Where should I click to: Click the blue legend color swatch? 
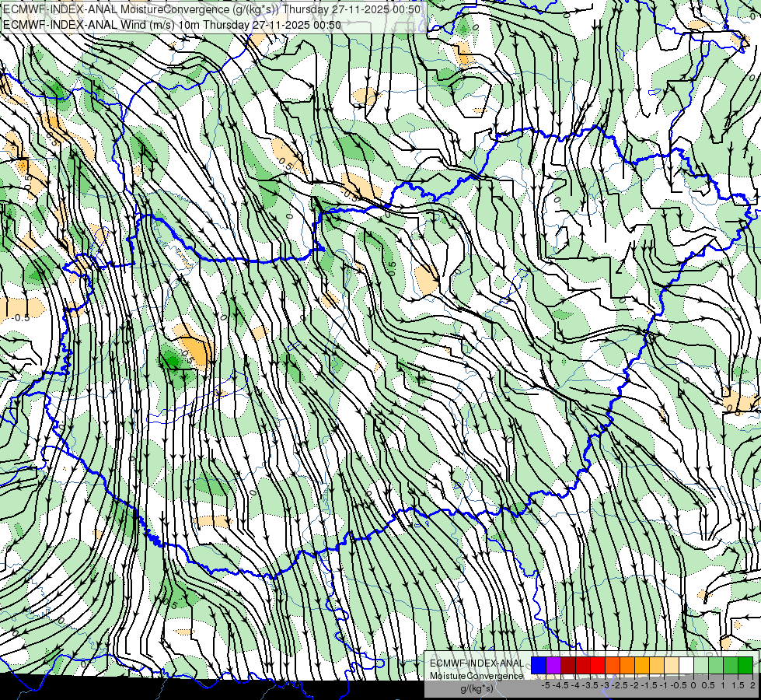[x=539, y=665]
